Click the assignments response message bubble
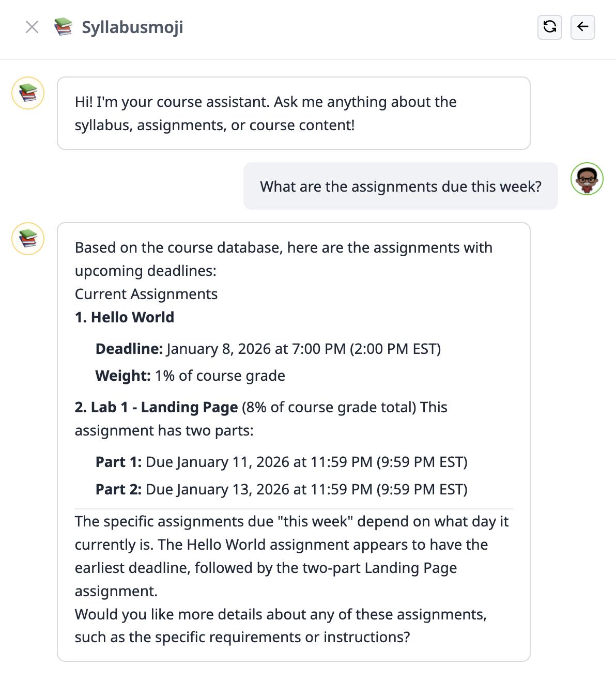The image size is (616, 683). point(294,442)
